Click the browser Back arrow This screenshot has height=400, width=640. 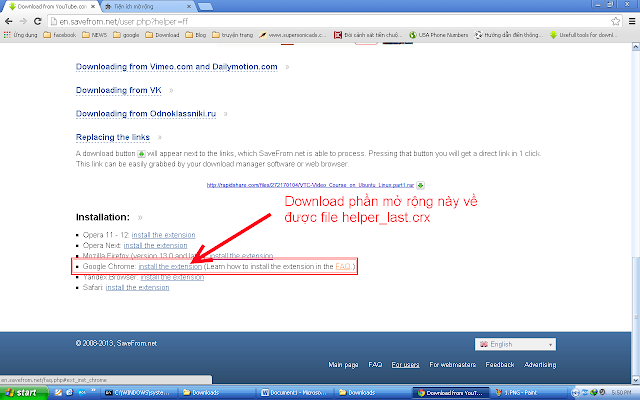(x=9, y=21)
